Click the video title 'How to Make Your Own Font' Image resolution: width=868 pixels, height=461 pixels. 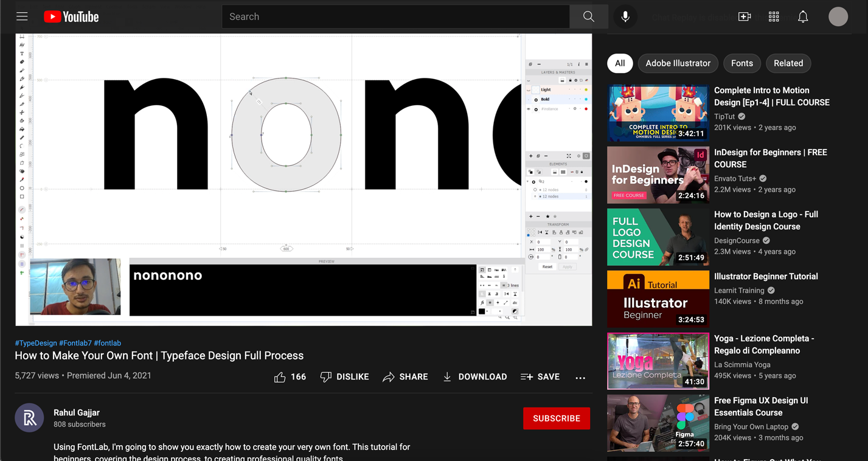click(x=159, y=356)
